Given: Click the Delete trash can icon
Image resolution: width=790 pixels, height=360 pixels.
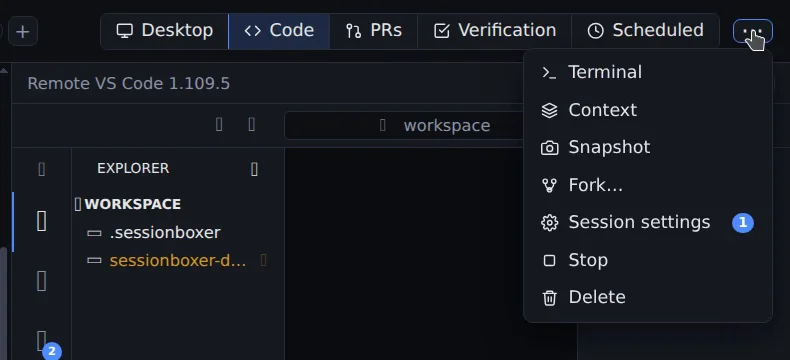Looking at the screenshot, I should pyautogui.click(x=549, y=298).
